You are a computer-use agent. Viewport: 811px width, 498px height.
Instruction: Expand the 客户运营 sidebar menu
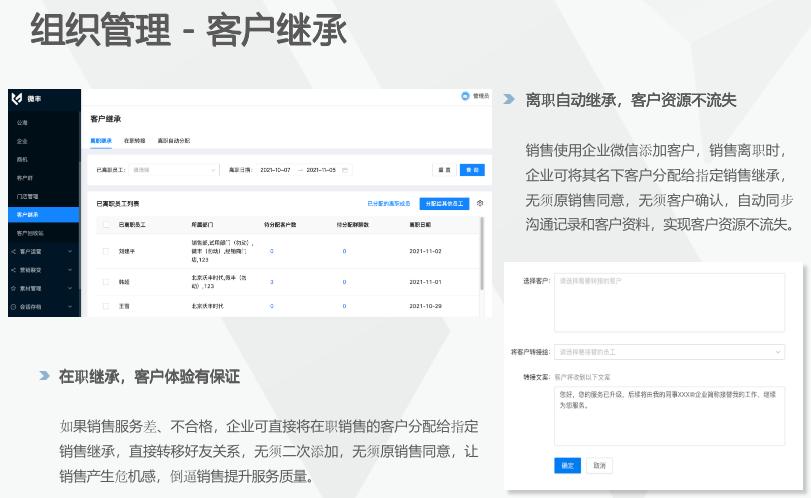tap(70, 251)
